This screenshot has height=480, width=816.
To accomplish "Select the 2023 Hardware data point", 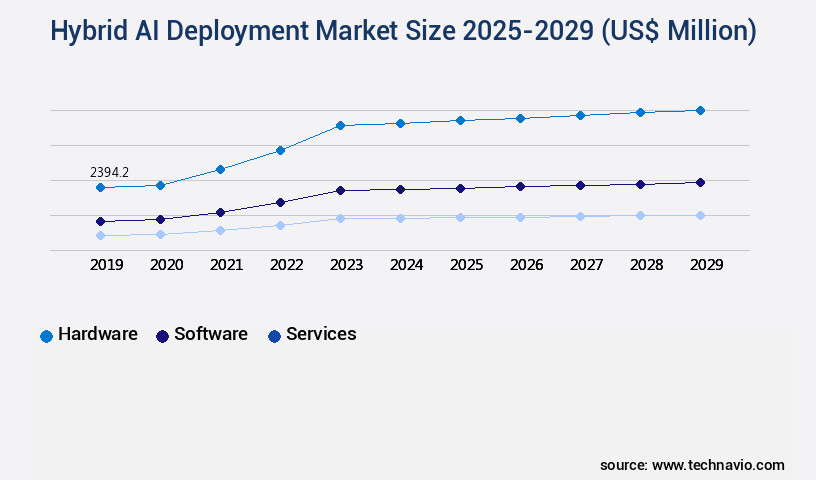I will coord(340,125).
